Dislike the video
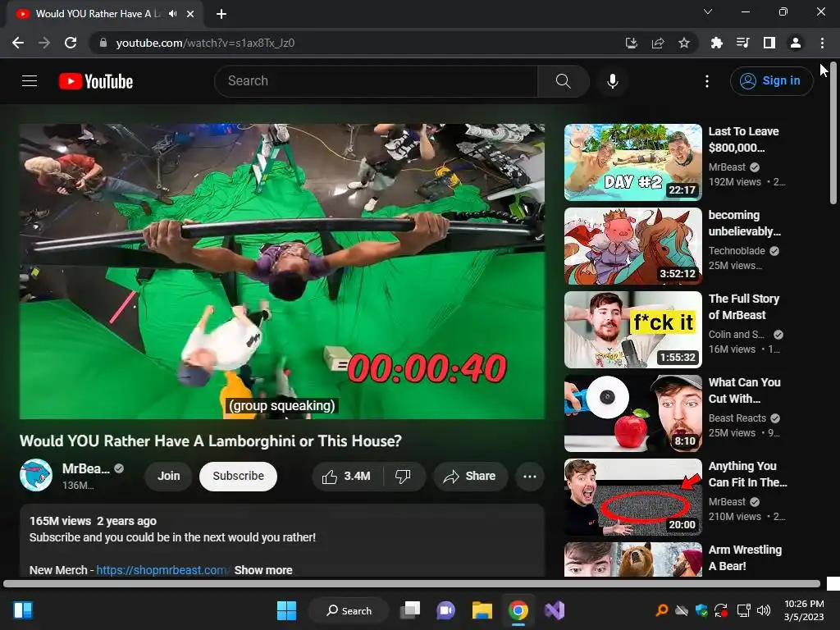The width and height of the screenshot is (840, 630). 403,477
